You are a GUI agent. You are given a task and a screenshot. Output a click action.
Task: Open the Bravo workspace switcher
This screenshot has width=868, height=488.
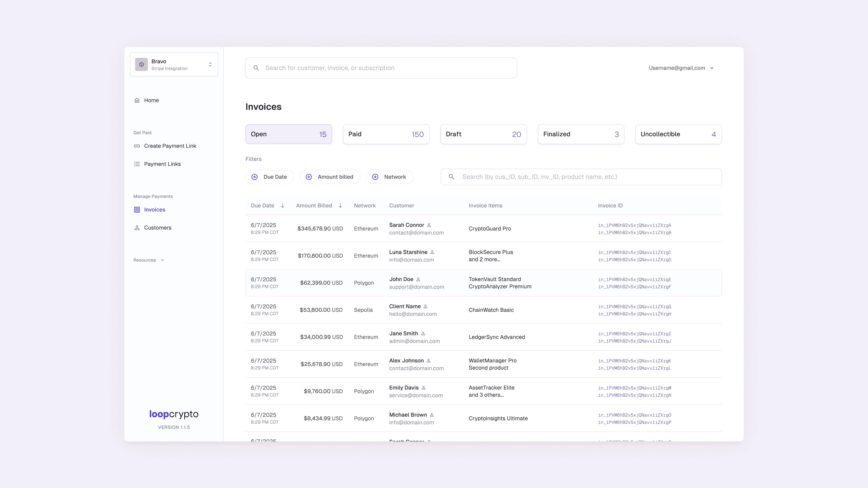pos(174,64)
